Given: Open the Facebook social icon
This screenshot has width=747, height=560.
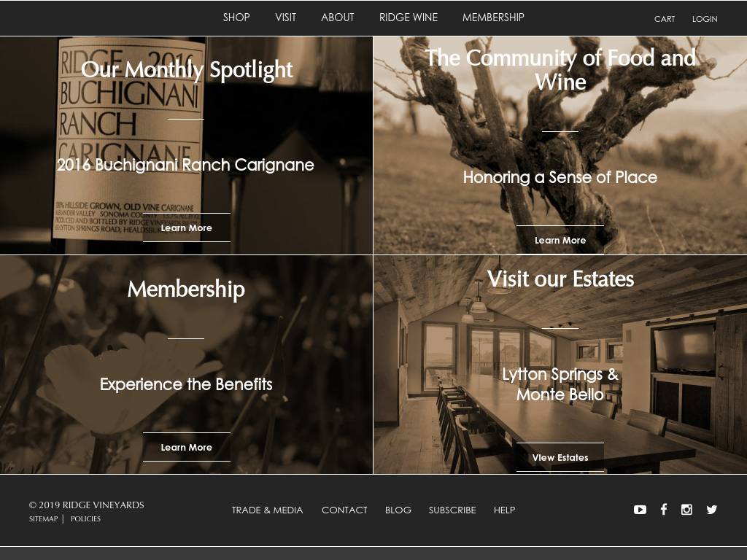Looking at the screenshot, I should pos(664,510).
